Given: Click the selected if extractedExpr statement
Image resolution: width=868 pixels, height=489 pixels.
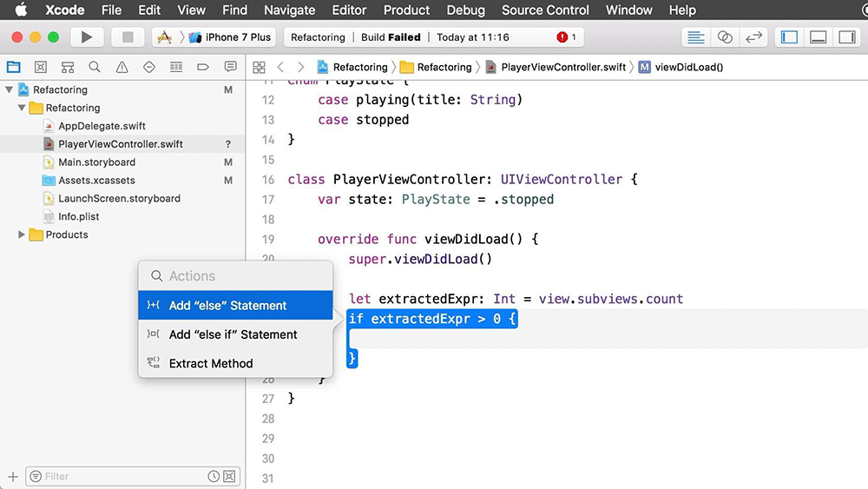Looking at the screenshot, I should click(432, 319).
